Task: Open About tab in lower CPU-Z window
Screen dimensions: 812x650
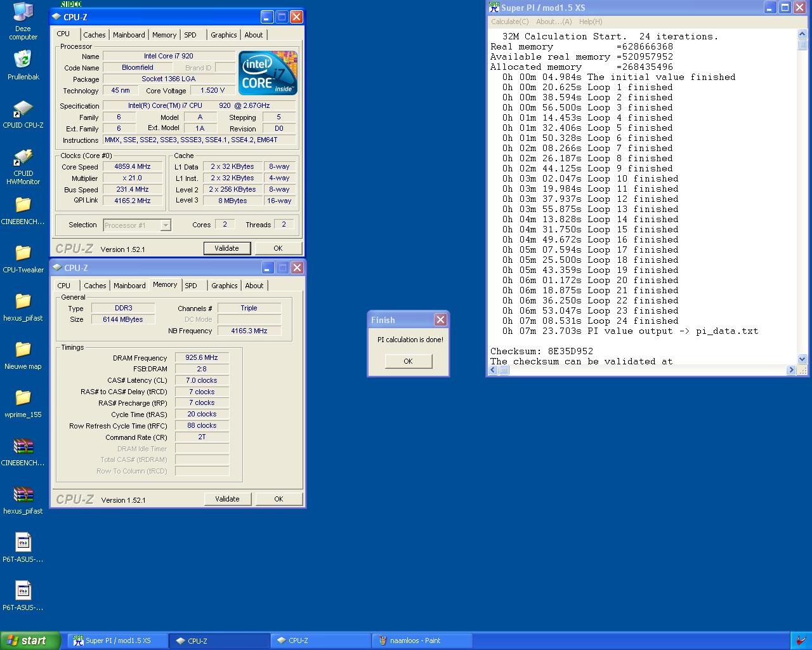Action: tap(254, 286)
